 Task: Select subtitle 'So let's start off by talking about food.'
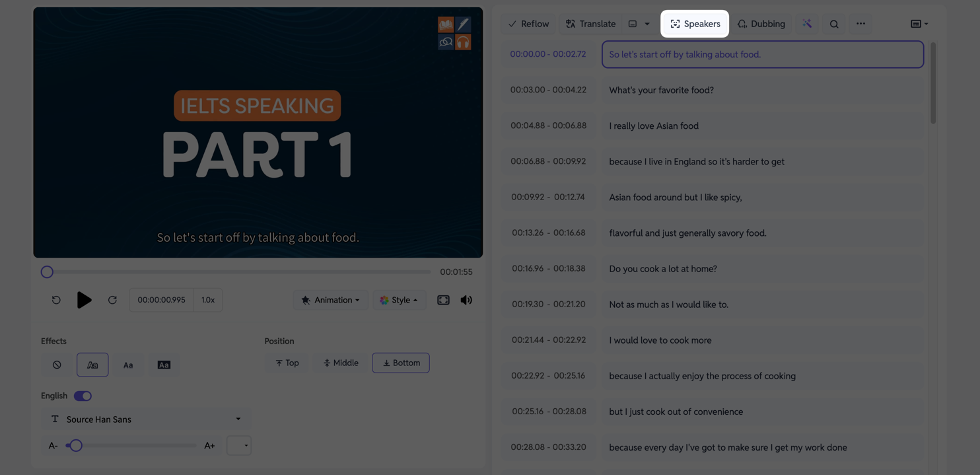pos(763,54)
